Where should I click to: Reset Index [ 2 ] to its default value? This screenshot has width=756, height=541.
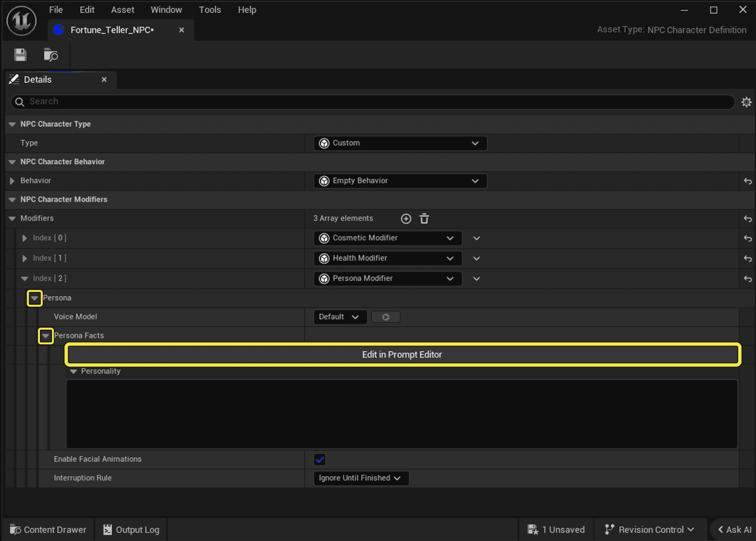tap(747, 279)
